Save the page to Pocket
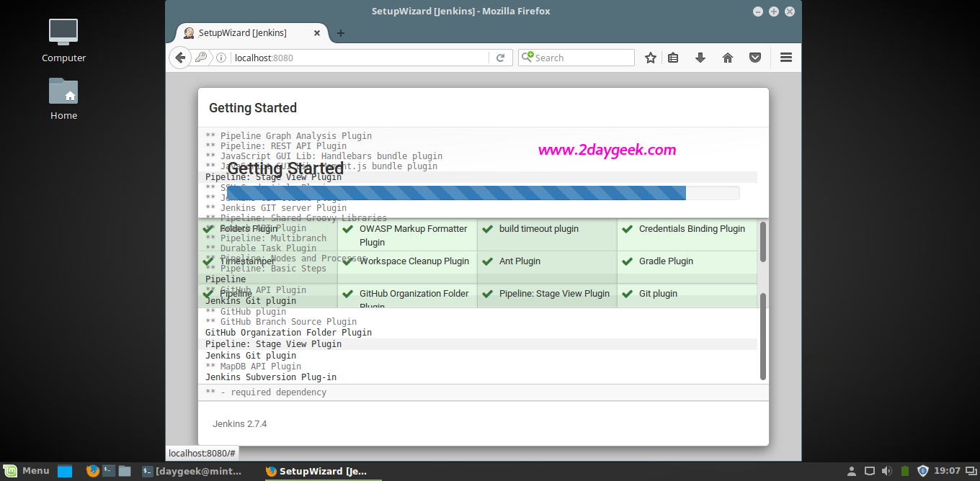 (755, 58)
